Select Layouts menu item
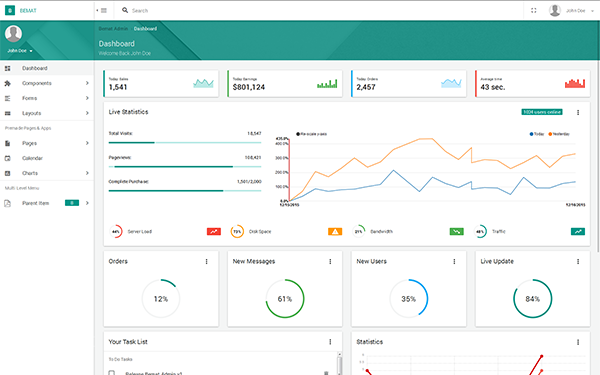 [x=47, y=113]
